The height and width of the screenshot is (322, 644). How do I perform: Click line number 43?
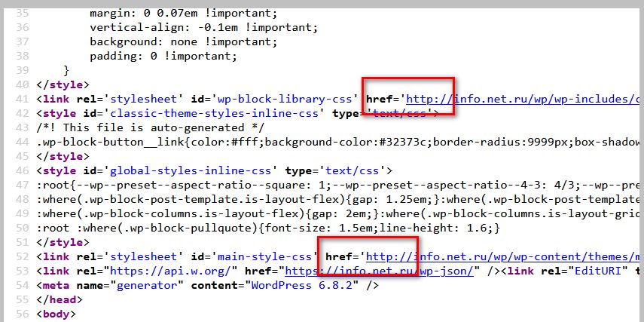[x=22, y=127]
